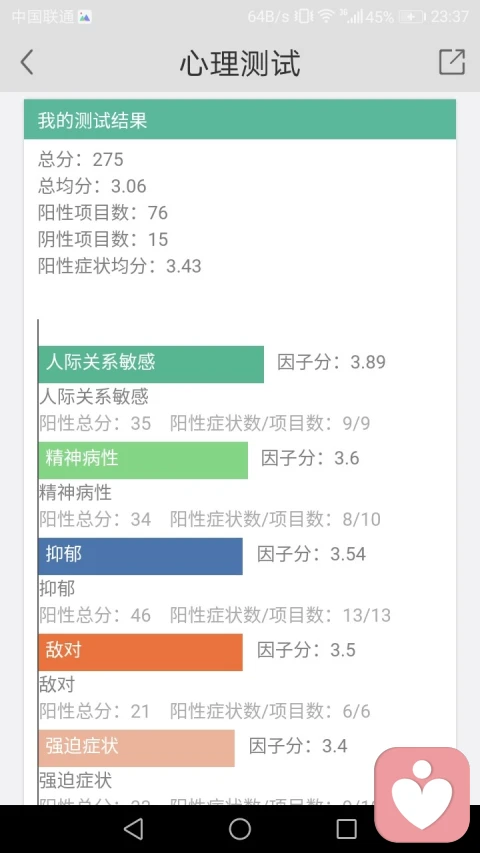Tap 抑郁 阳性总分:46 row
The height and width of the screenshot is (853, 480).
pos(215,615)
